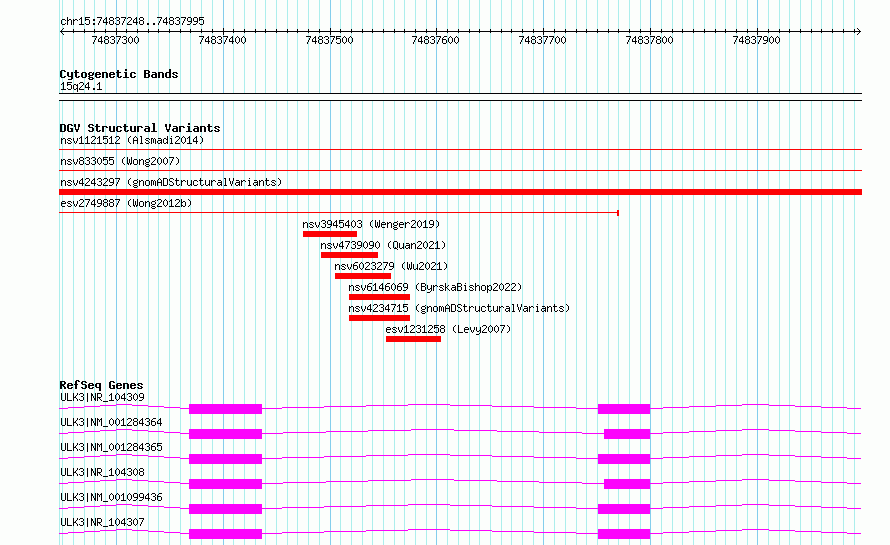The height and width of the screenshot is (545, 890).
Task: Click the red bar under esv1231258
Action: 413,339
